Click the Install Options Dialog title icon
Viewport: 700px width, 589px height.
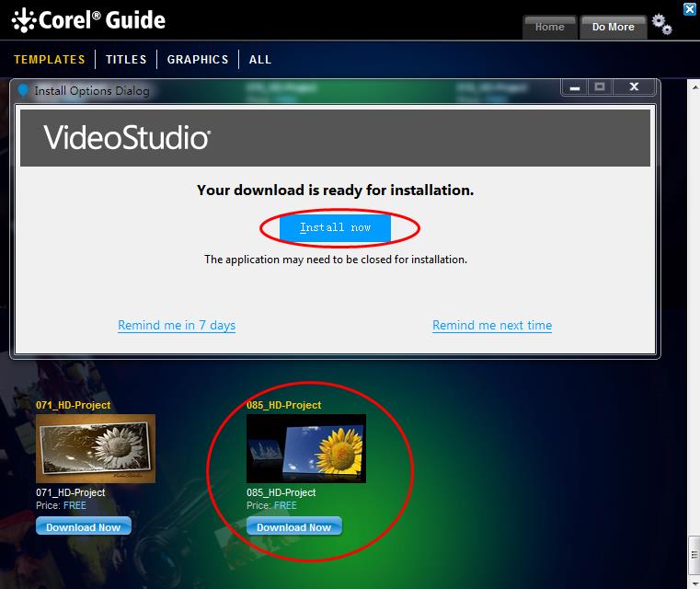point(23,90)
